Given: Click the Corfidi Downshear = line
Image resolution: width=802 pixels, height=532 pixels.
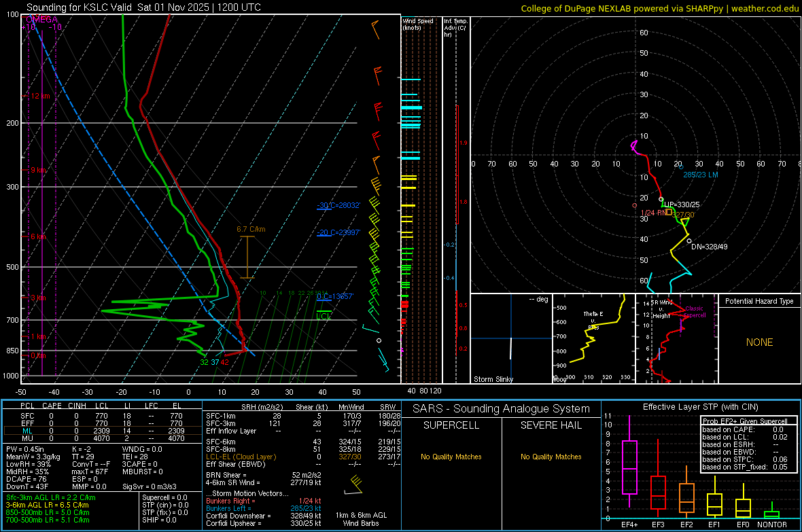Looking at the screenshot, I should click(x=264, y=516).
